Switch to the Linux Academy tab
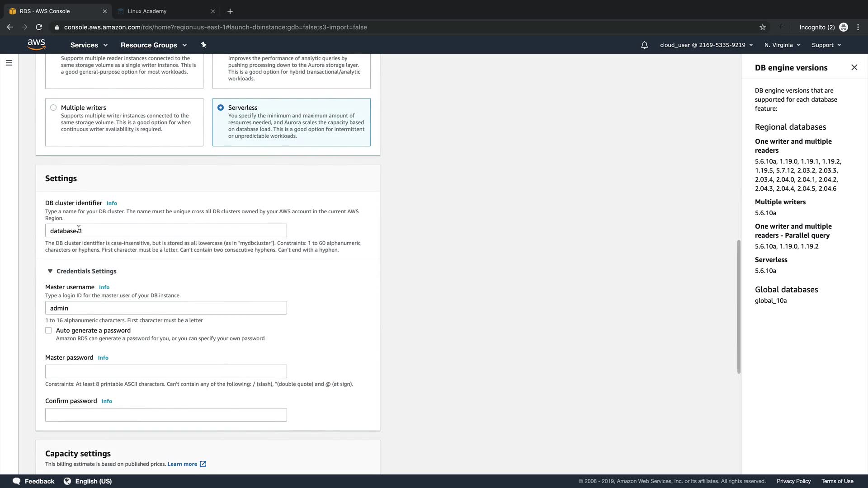 (x=147, y=11)
